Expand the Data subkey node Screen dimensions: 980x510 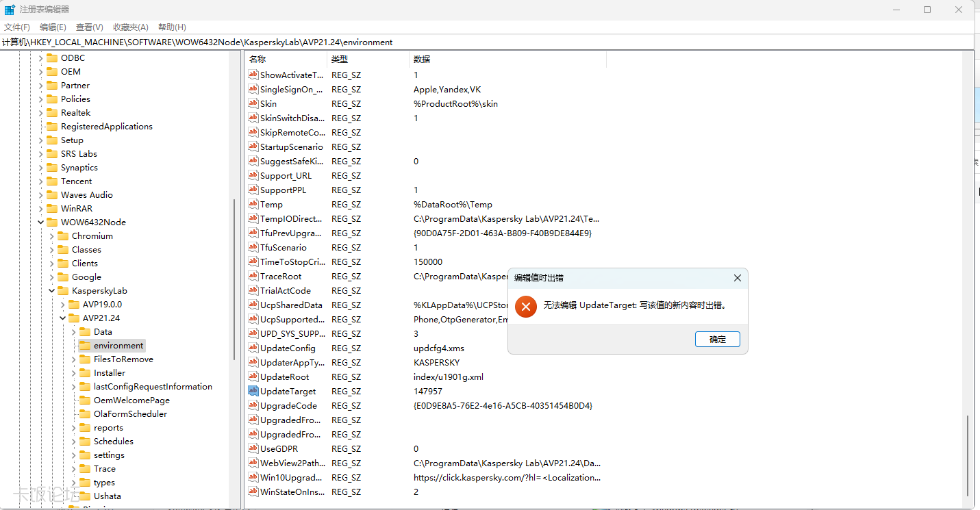(x=74, y=332)
